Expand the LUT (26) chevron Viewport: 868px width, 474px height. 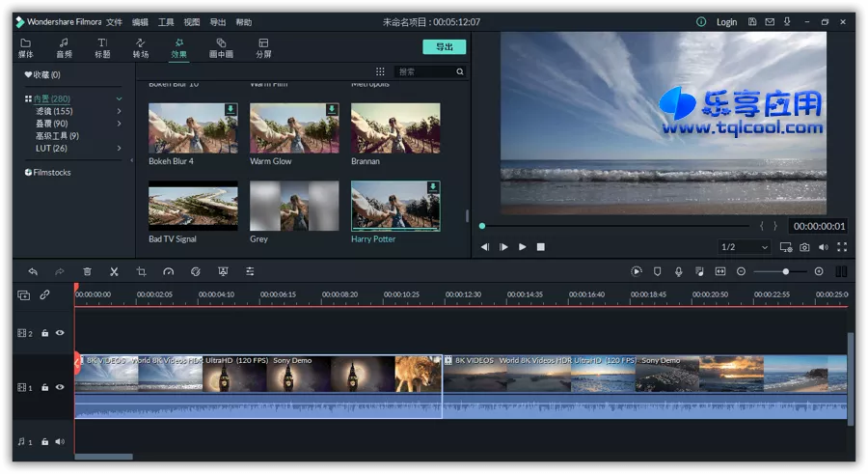[x=119, y=148]
